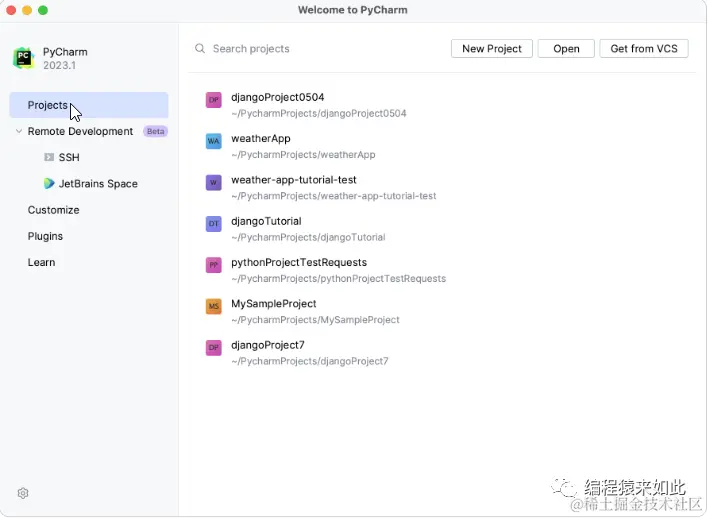The width and height of the screenshot is (708, 518).
Task: Click the red close window button
Action: click(x=11, y=10)
